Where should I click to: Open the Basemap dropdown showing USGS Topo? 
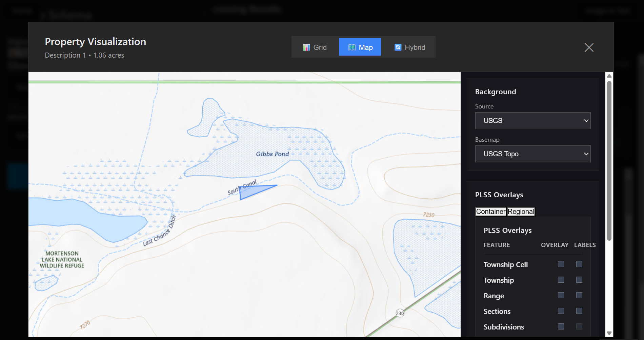point(532,154)
